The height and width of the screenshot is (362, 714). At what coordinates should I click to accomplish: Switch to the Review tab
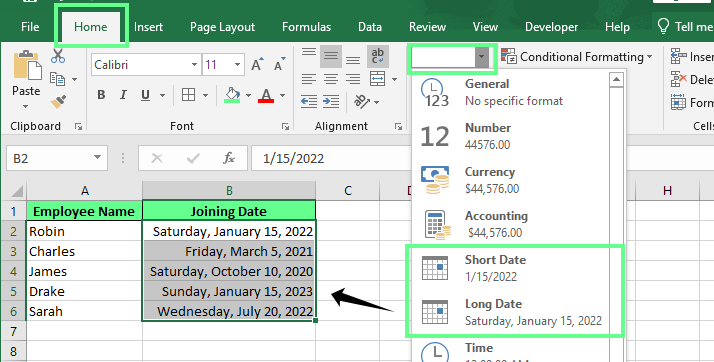[427, 27]
